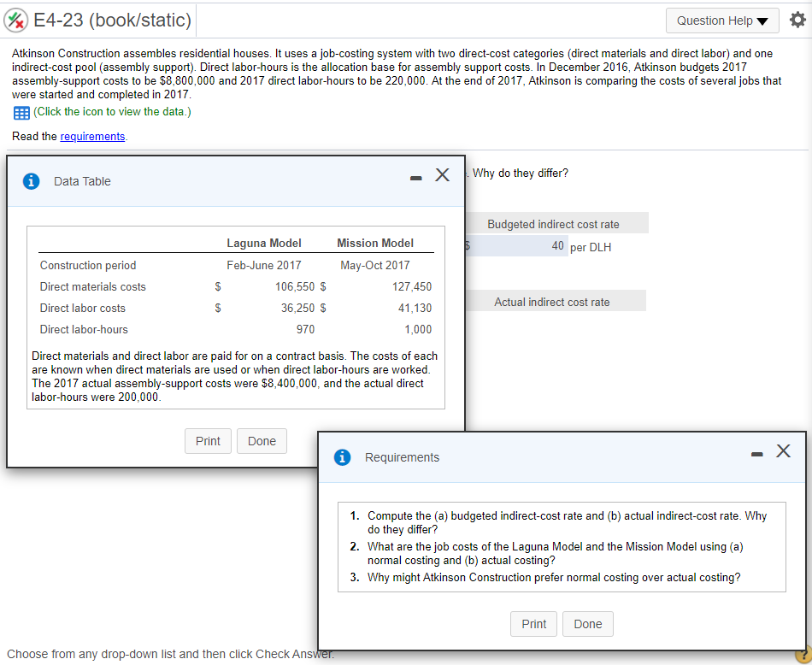Viewport: 812px width, 665px height.
Task: Click the Data Table dialog title
Action: [82, 181]
